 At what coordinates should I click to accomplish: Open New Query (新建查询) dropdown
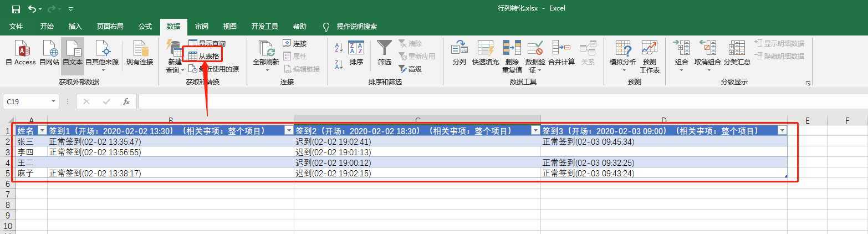coord(175,56)
